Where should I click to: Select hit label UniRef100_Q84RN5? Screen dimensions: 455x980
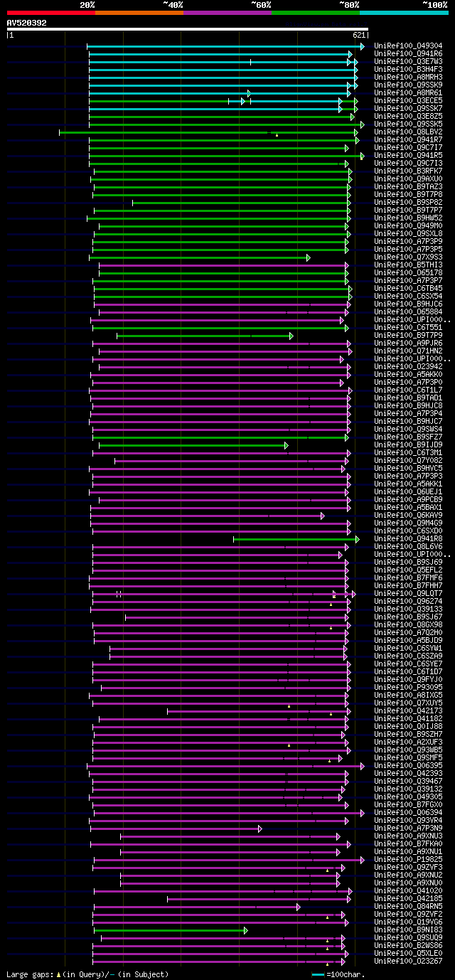[408, 907]
